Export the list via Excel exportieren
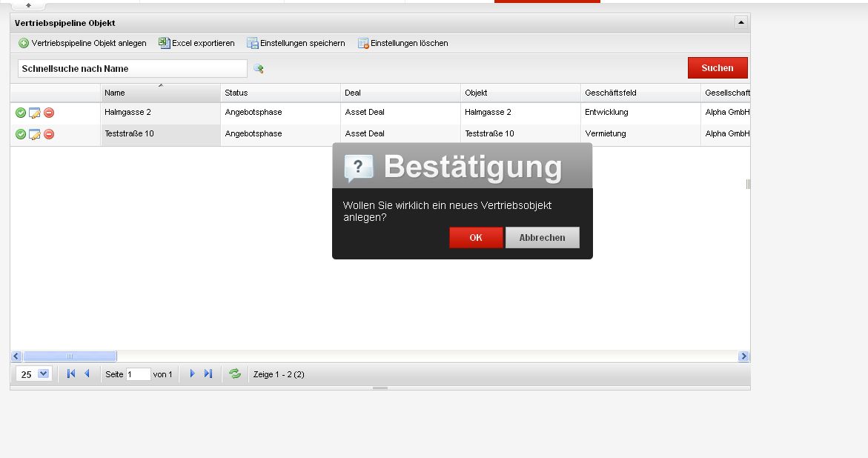This screenshot has width=868, height=458. (196, 43)
